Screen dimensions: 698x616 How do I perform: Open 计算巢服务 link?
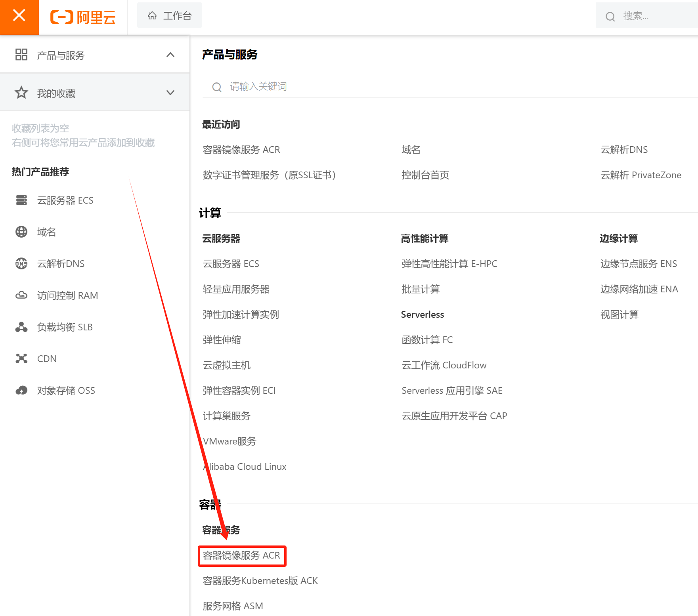coord(227,416)
